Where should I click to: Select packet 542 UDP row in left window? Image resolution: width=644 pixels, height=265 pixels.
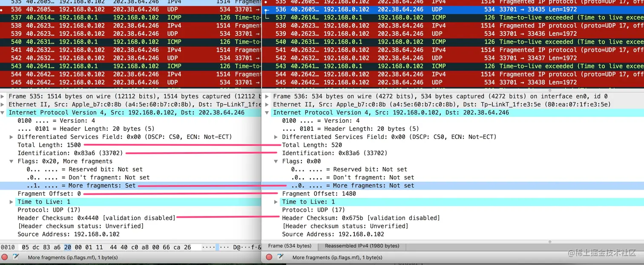click(130, 58)
